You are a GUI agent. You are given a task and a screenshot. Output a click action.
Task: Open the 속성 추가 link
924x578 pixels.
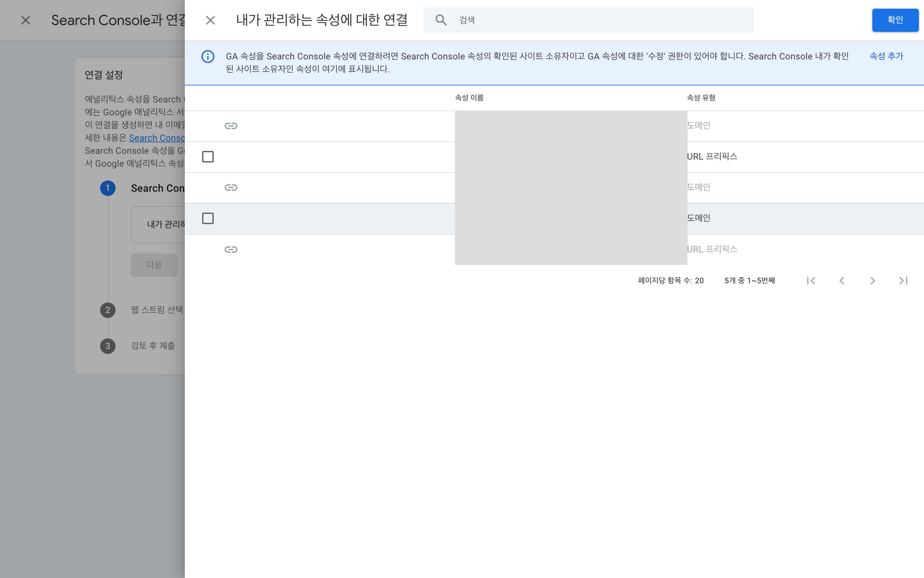[x=886, y=56]
